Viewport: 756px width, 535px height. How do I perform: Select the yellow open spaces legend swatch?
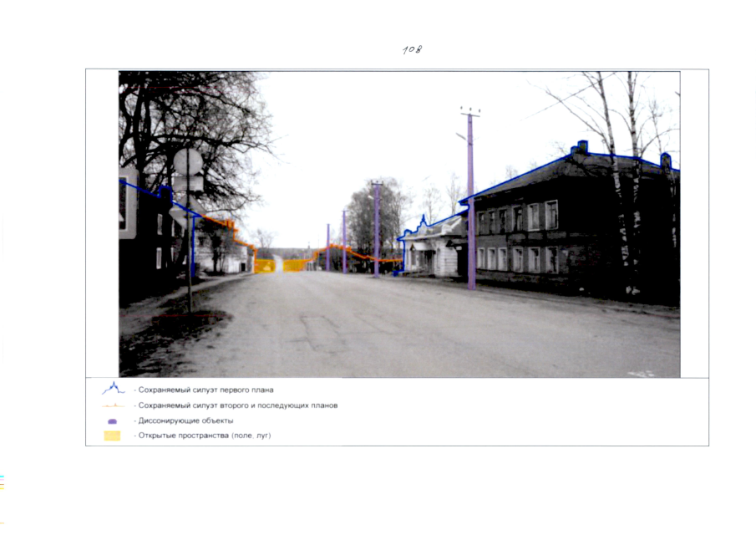click(113, 436)
